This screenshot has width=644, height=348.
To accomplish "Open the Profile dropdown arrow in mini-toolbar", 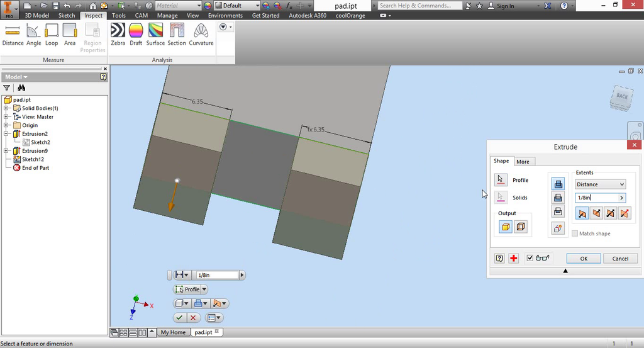I will click(x=204, y=289).
